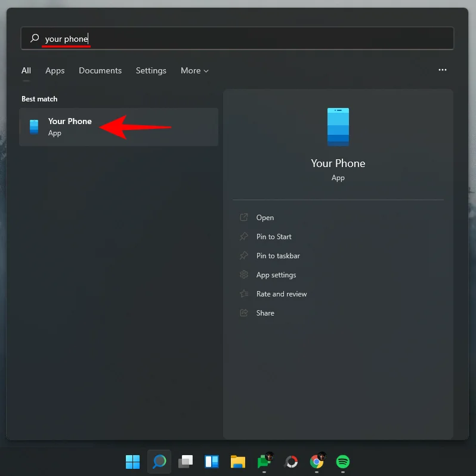The image size is (476, 476).
Task: Select Open for Your Phone app
Action: click(x=265, y=218)
